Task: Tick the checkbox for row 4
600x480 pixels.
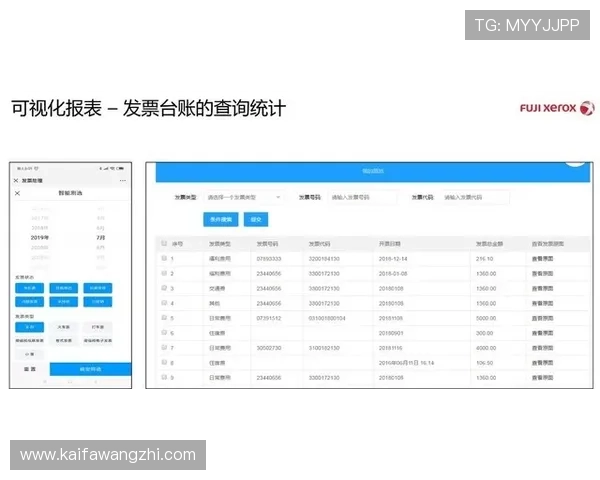Action: pyautogui.click(x=164, y=303)
